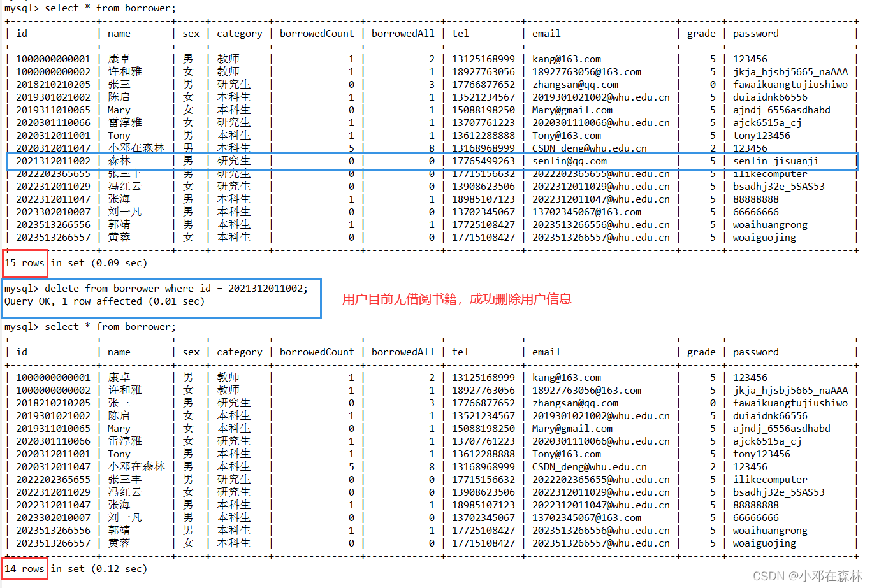This screenshot has width=872, height=588.
Task: Click 'duiaidnk66556' in the 15-row table
Action: coord(770,97)
